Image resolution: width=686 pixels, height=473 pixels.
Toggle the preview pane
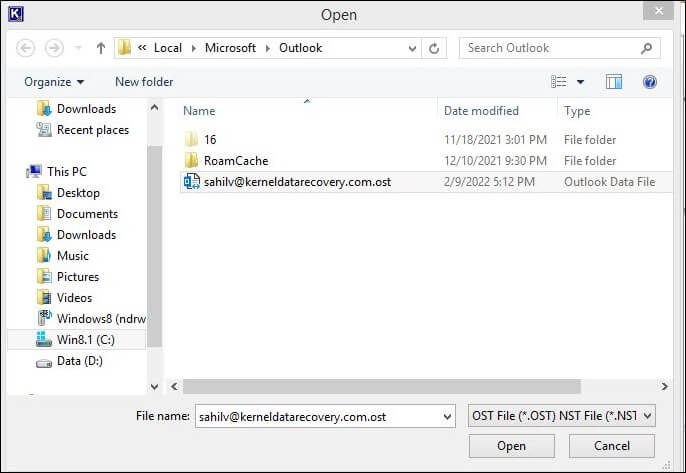click(614, 82)
